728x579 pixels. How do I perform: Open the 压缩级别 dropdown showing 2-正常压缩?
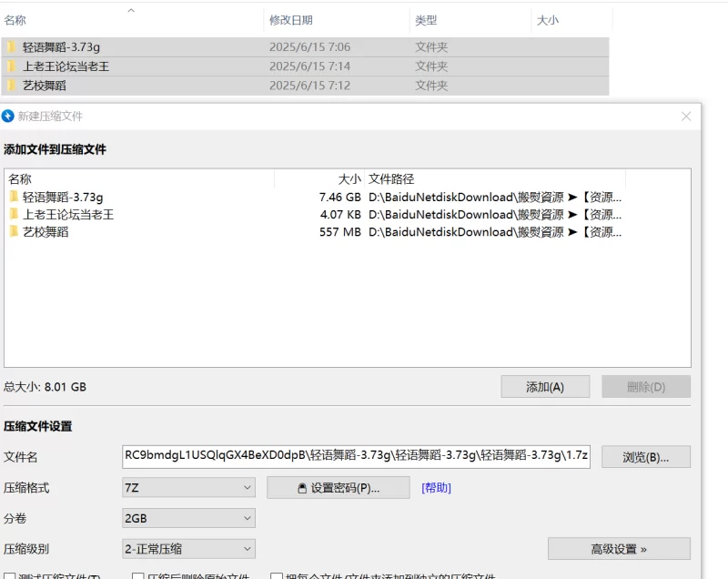tap(188, 549)
